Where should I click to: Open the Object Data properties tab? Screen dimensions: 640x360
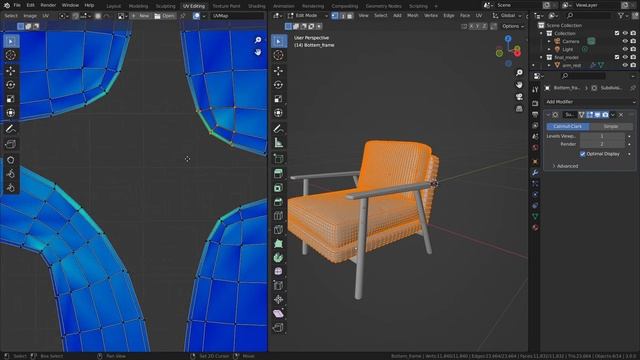(x=535, y=217)
